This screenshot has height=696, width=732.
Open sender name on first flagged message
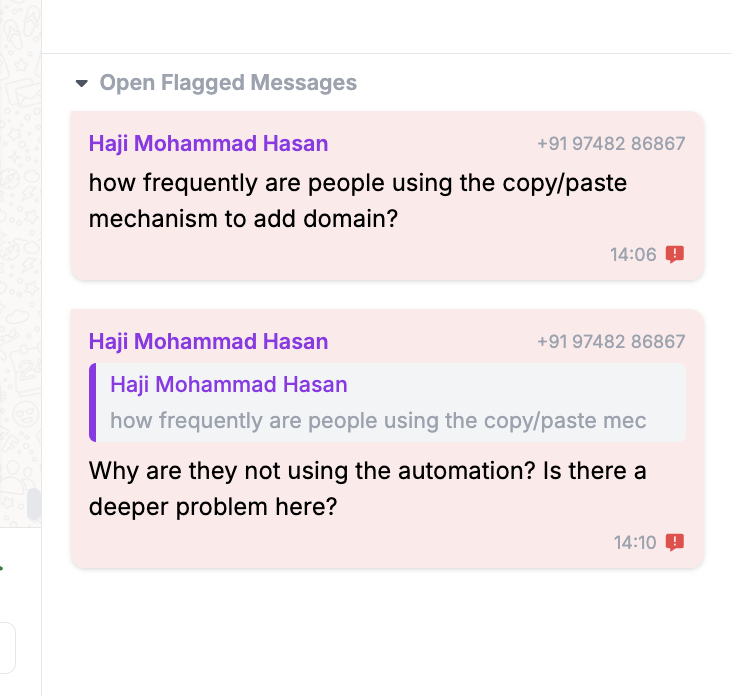tap(208, 143)
